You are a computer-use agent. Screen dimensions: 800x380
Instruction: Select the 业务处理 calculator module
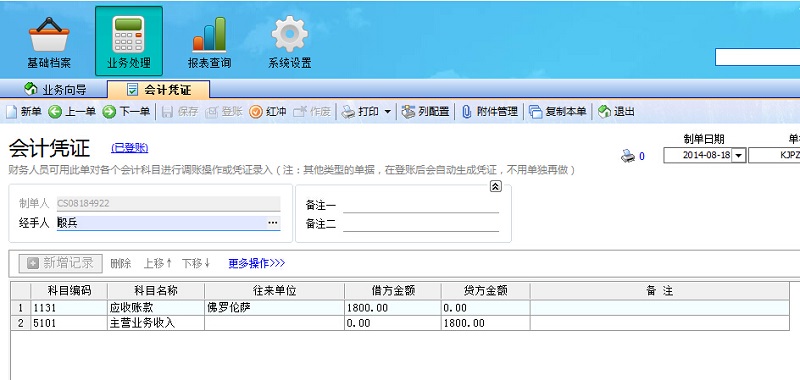[129, 41]
